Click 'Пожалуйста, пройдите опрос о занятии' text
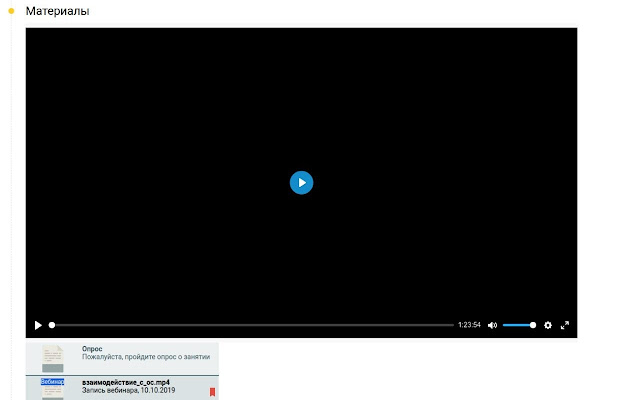 tap(146, 357)
